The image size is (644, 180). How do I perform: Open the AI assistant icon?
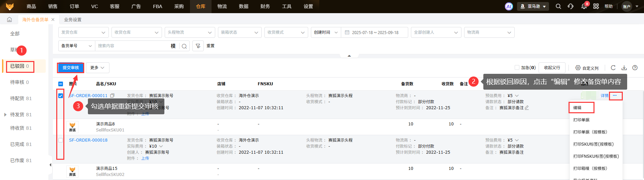click(509, 6)
